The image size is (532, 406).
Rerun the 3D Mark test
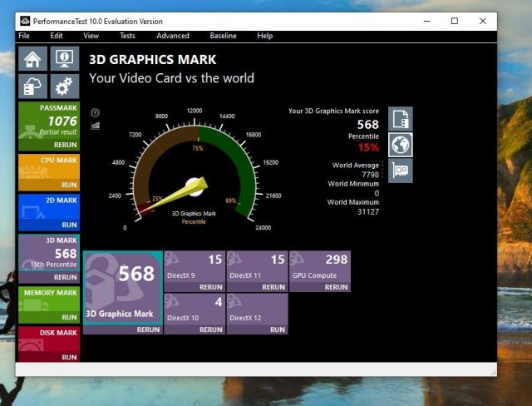[x=65, y=277]
